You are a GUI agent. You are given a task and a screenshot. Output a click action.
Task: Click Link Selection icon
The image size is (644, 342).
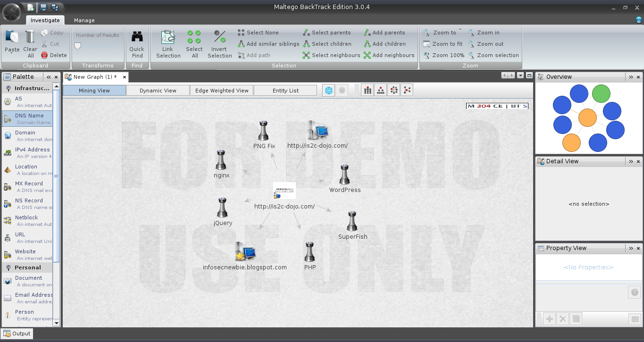click(x=168, y=44)
